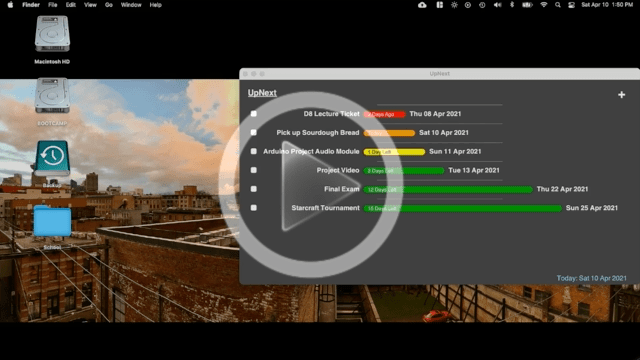Viewport: 640px width, 360px height.
Task: Click the "Thu 08 Apr 2021" due date
Action: [435, 114]
